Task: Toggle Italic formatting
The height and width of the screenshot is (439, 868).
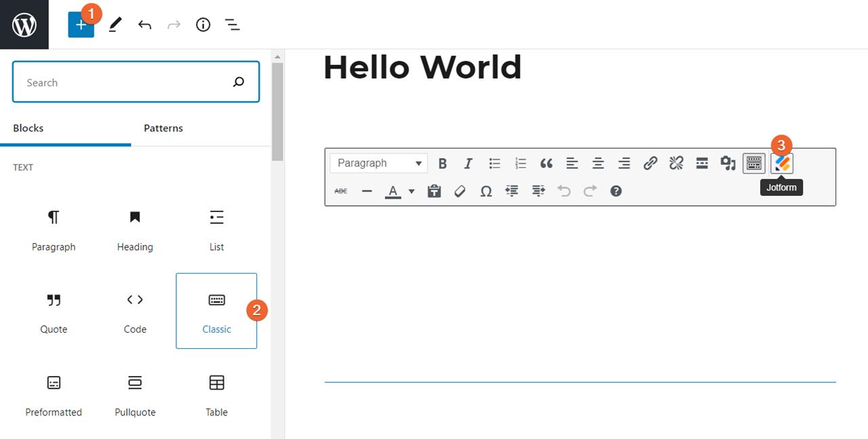Action: click(x=468, y=163)
